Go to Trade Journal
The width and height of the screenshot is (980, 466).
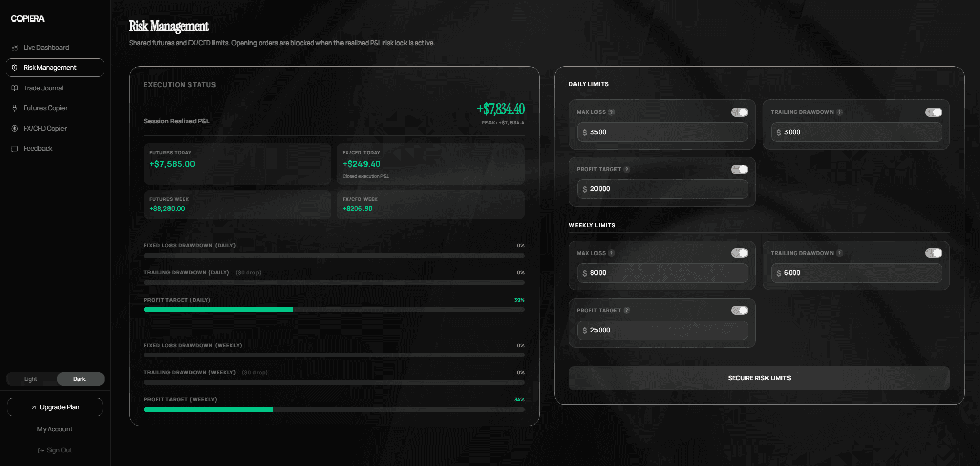coord(55,88)
